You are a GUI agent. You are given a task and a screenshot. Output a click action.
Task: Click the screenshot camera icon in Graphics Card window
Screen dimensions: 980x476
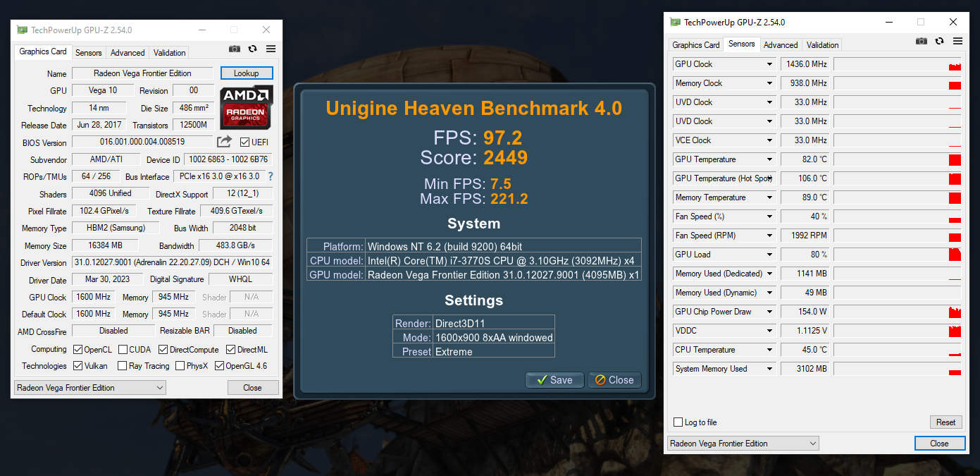click(235, 49)
